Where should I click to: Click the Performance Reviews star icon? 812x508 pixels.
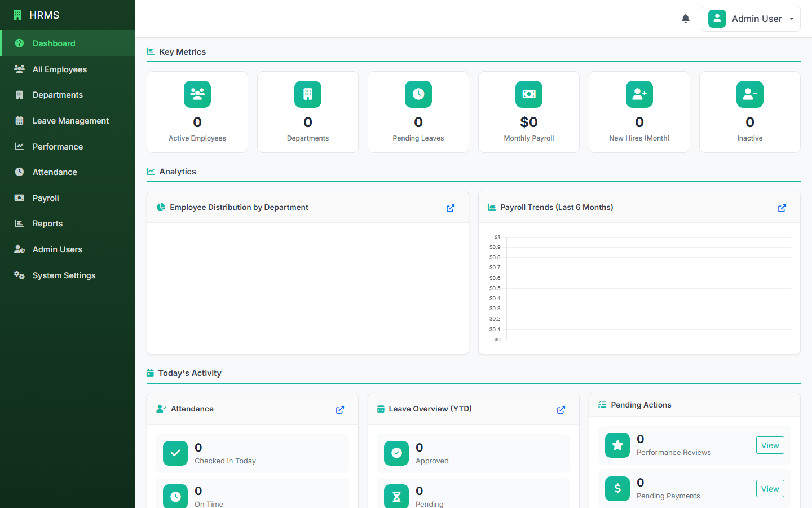click(x=617, y=445)
